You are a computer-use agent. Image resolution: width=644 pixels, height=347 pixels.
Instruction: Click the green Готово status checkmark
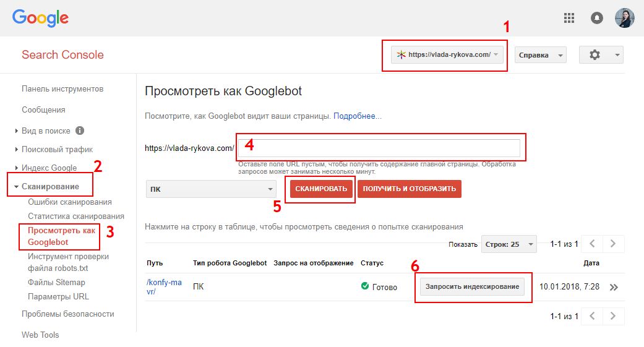coord(365,286)
